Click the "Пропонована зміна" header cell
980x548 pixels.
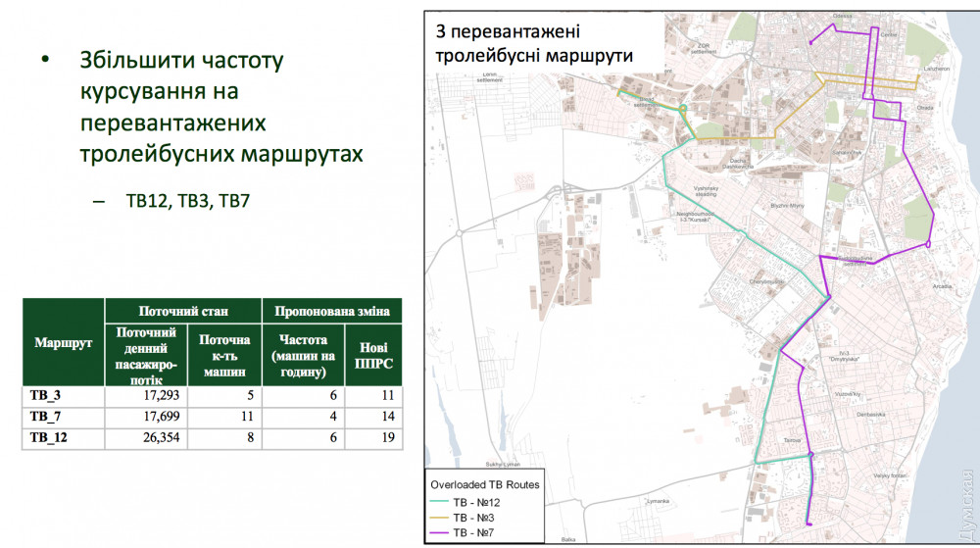[332, 312]
